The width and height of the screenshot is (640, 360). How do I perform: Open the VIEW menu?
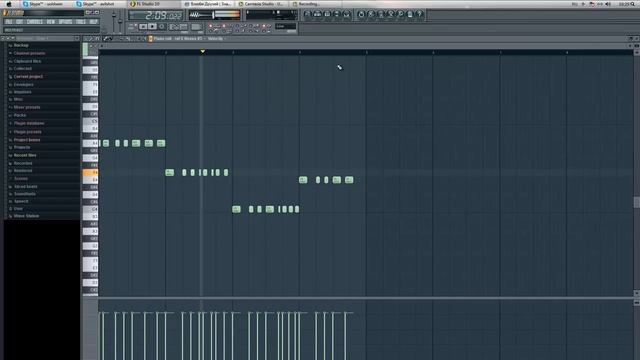[x=51, y=22]
